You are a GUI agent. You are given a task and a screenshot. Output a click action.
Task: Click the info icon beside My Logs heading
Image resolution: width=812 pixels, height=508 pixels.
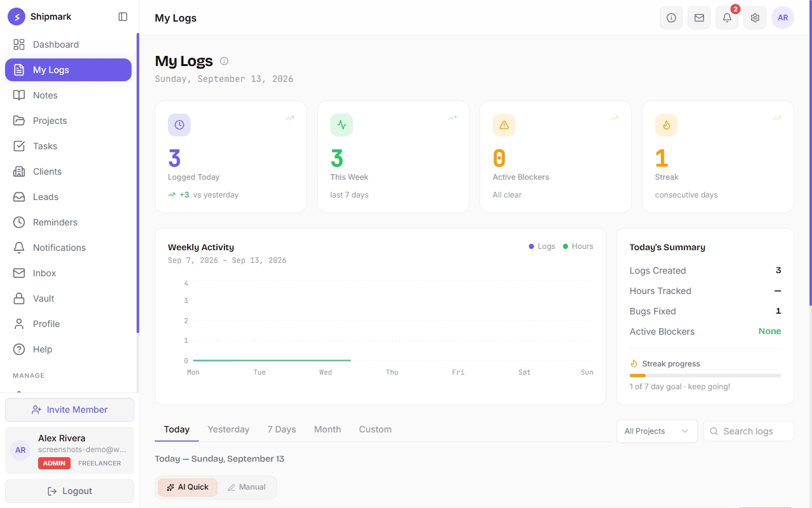pos(224,61)
